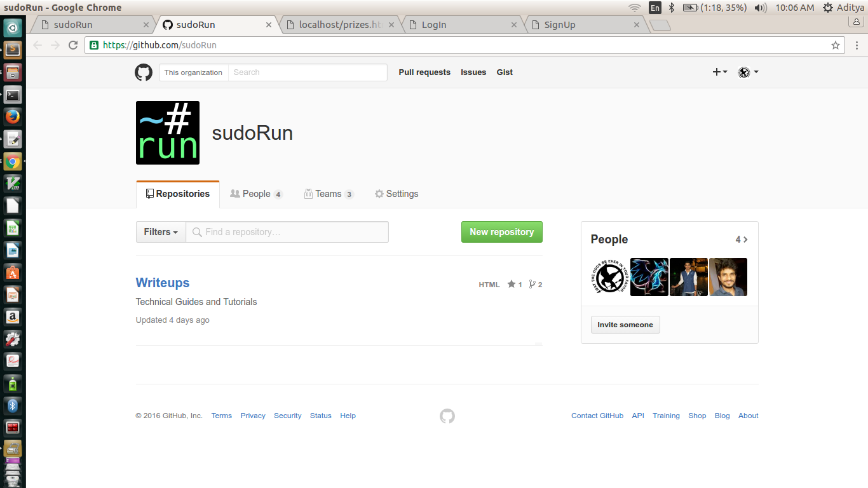Click the Find a repository field
Screen dimensions: 868x488
(287, 232)
